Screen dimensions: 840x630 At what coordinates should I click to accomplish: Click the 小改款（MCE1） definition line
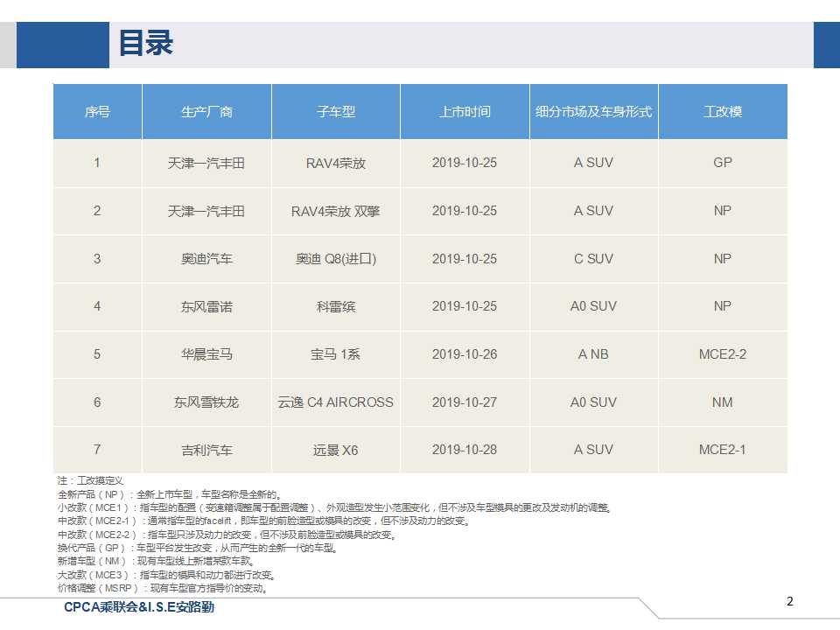click(x=335, y=507)
